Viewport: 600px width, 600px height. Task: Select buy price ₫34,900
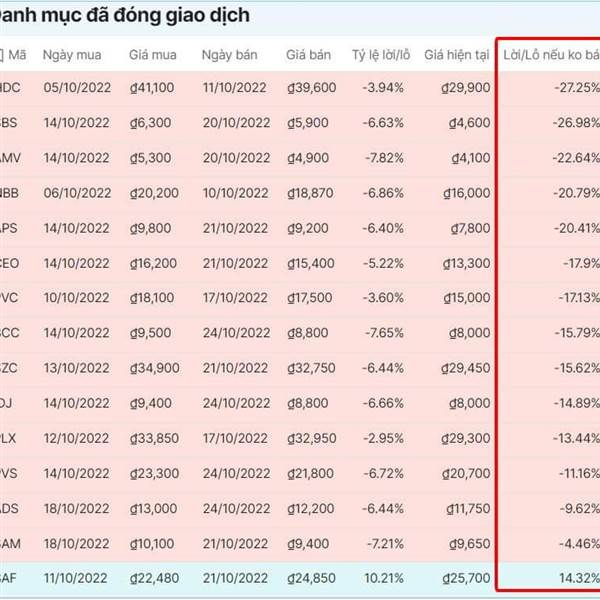pyautogui.click(x=155, y=368)
